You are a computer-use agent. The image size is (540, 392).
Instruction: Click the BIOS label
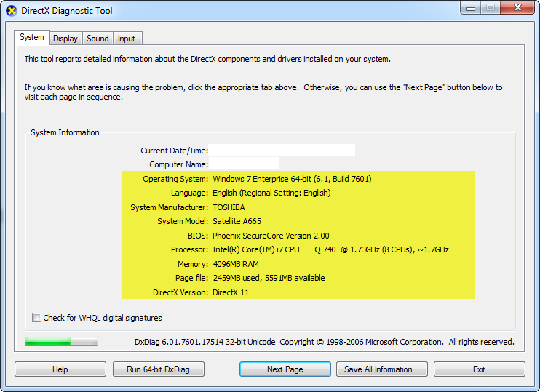point(198,236)
